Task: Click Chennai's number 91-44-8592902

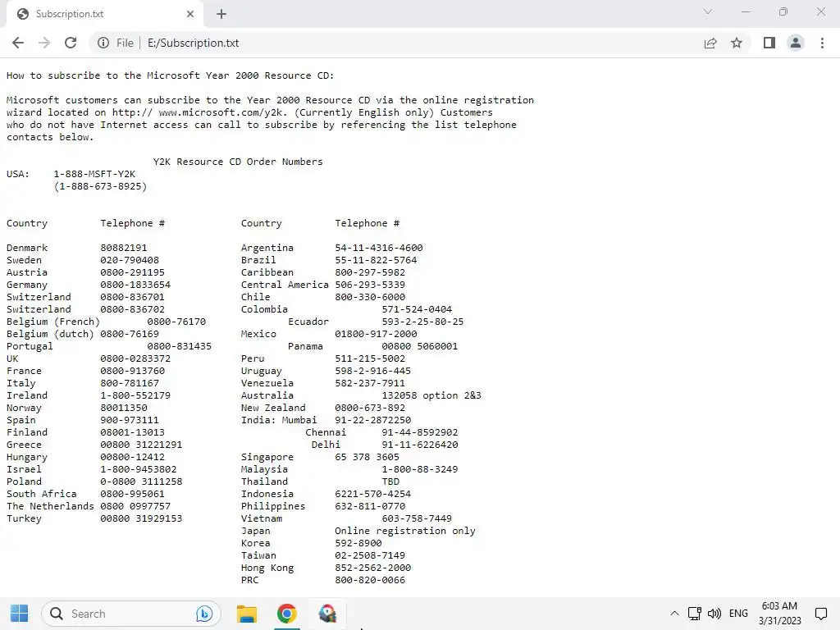Action: click(x=420, y=433)
